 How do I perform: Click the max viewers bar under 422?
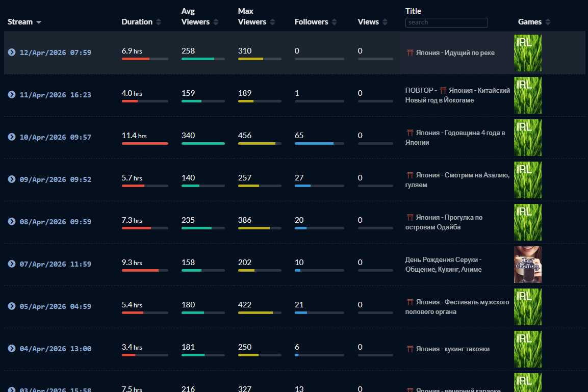[x=260, y=313]
